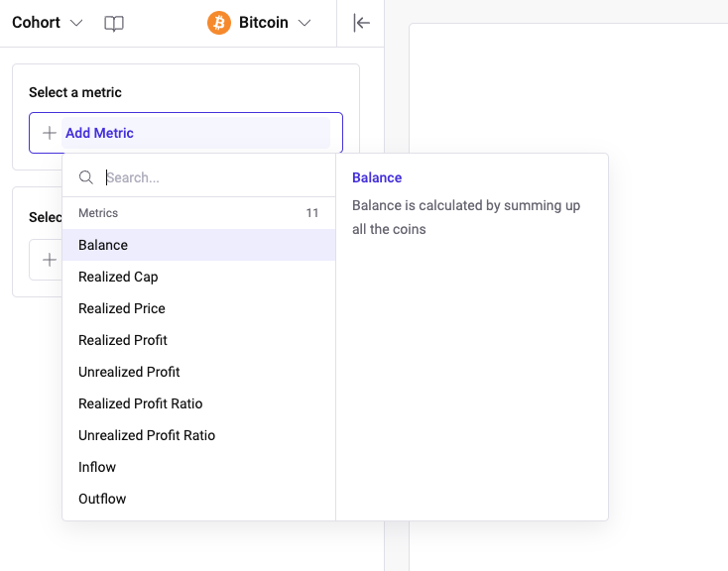Click the partially hidden plus icon below
This screenshot has height=571, width=728.
(x=48, y=260)
